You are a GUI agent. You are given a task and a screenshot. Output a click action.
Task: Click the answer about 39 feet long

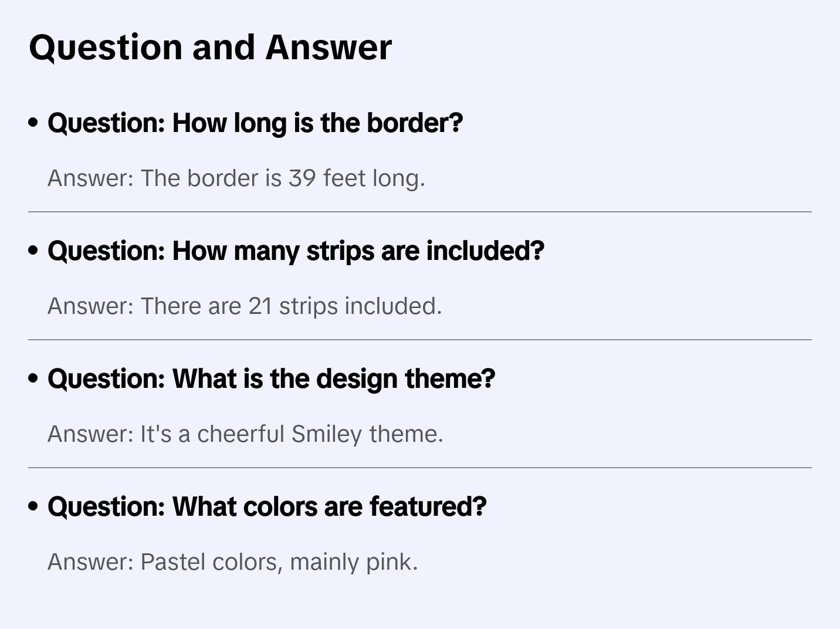click(236, 178)
